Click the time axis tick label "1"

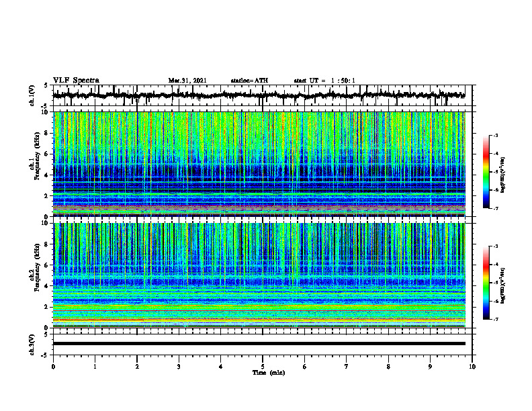tap(95, 367)
